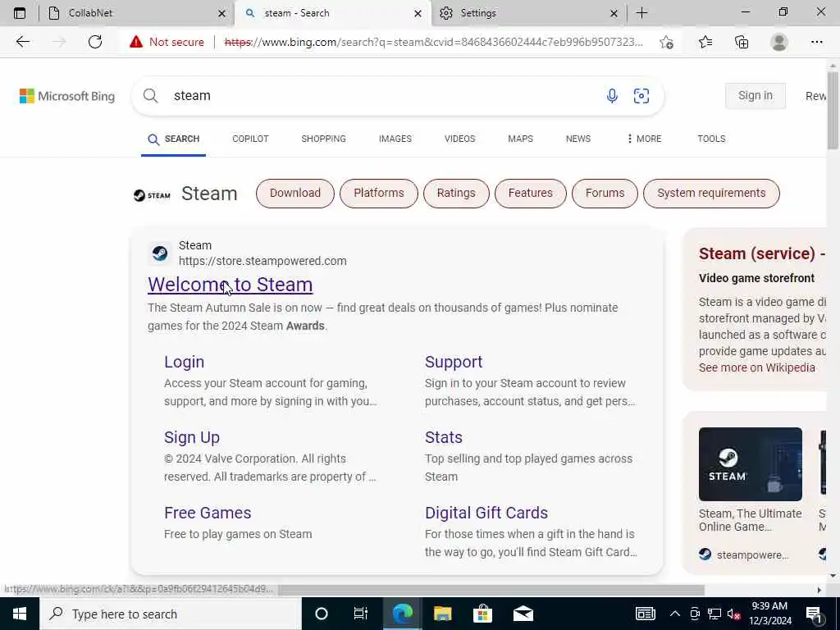This screenshot has height=630, width=840.
Task: Open the muted volume tray icon
Action: (734, 614)
